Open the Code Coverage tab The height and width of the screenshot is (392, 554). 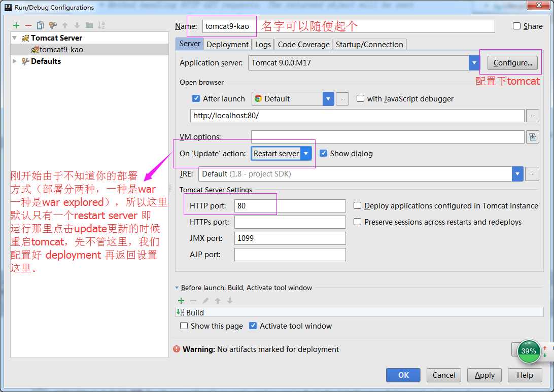point(303,45)
